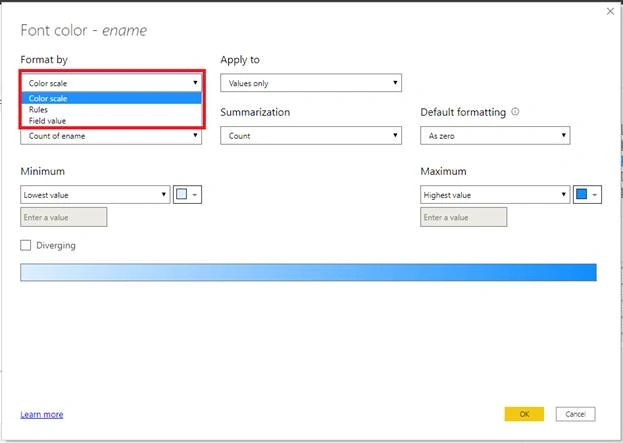This screenshot has width=623, height=443.
Task: Open the Apply to Values only dropdown
Action: 311,83
